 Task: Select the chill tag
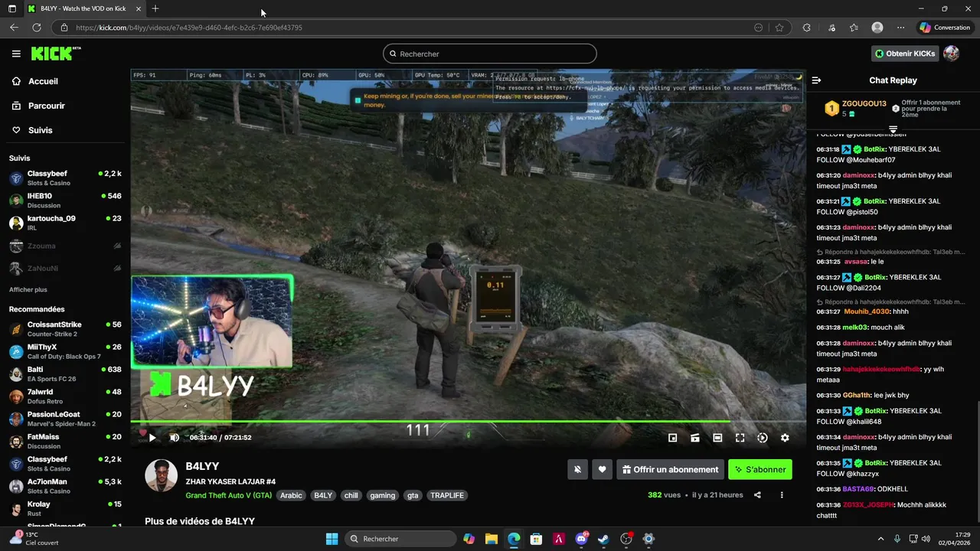(x=351, y=495)
